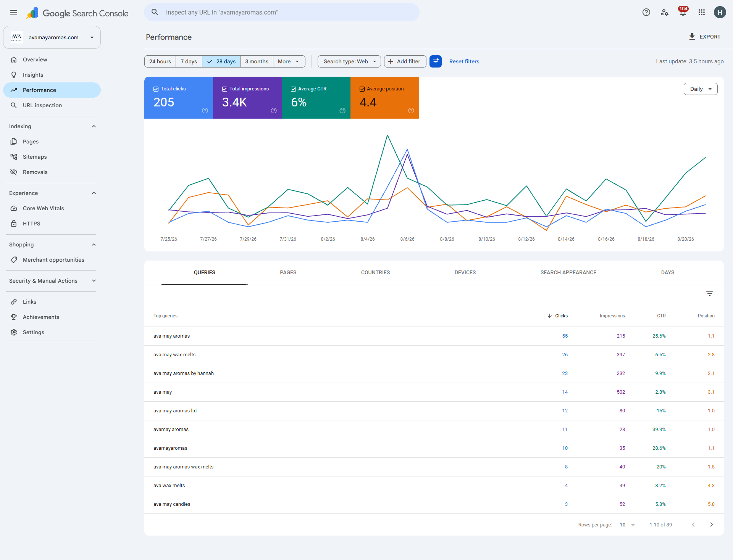Click the URL inspection search field
The height and width of the screenshot is (560, 733).
coord(282,12)
